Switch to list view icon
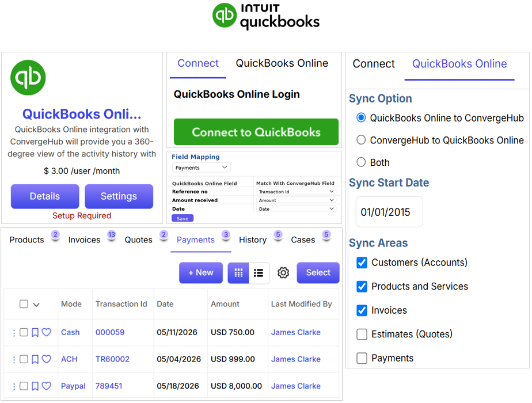Viewport: 532px width, 403px height. pos(259,273)
